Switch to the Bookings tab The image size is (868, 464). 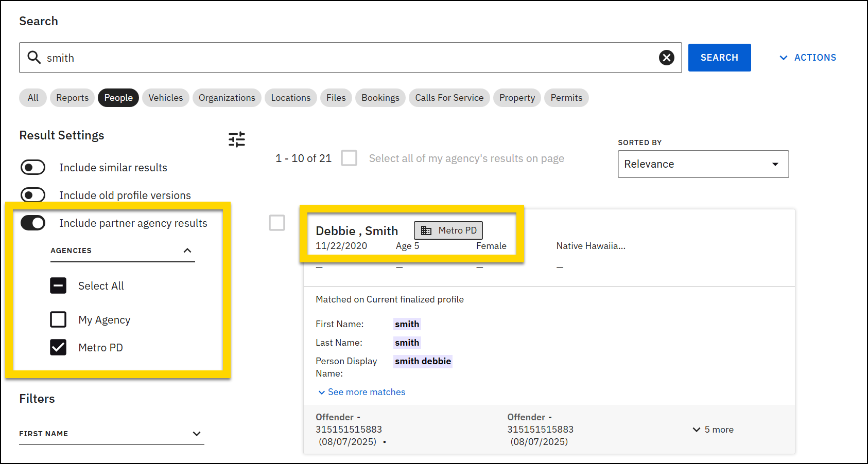(380, 98)
